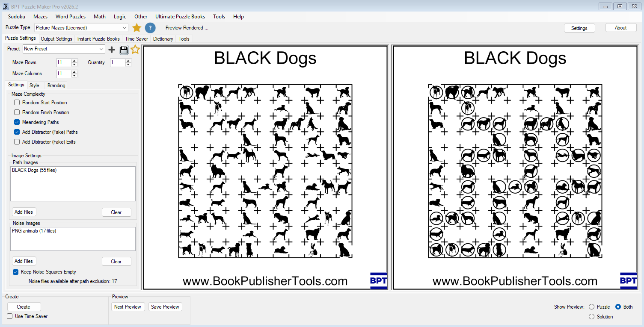Enable Random Start Position checkbox
Image resolution: width=644 pixels, height=327 pixels.
click(x=17, y=103)
